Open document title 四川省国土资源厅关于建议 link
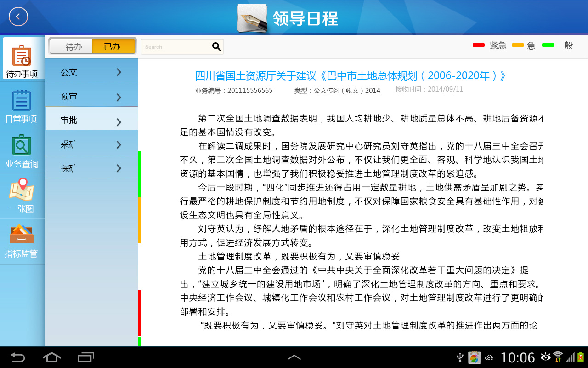The height and width of the screenshot is (368, 588). pyautogui.click(x=351, y=76)
